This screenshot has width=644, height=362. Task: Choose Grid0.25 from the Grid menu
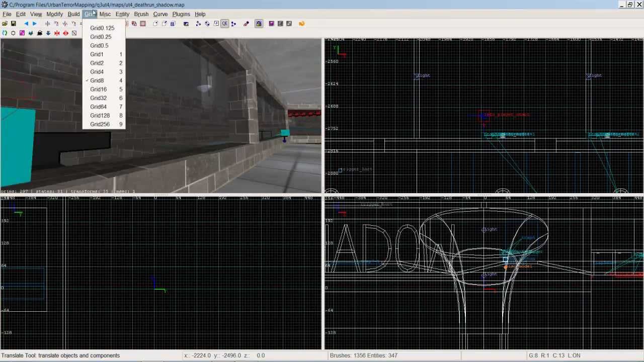point(104,37)
